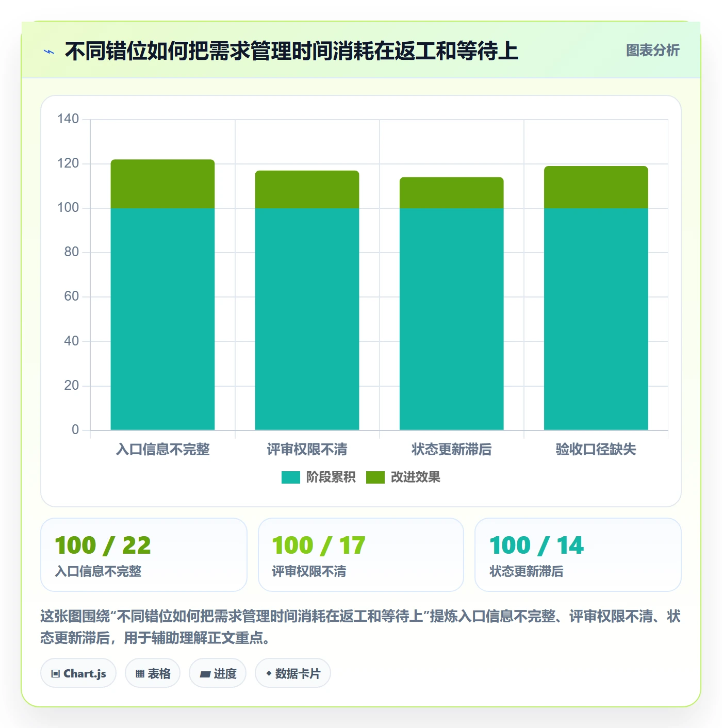Click the description paragraph starting 这张图围绕
This screenshot has height=728, width=722.
[360, 627]
